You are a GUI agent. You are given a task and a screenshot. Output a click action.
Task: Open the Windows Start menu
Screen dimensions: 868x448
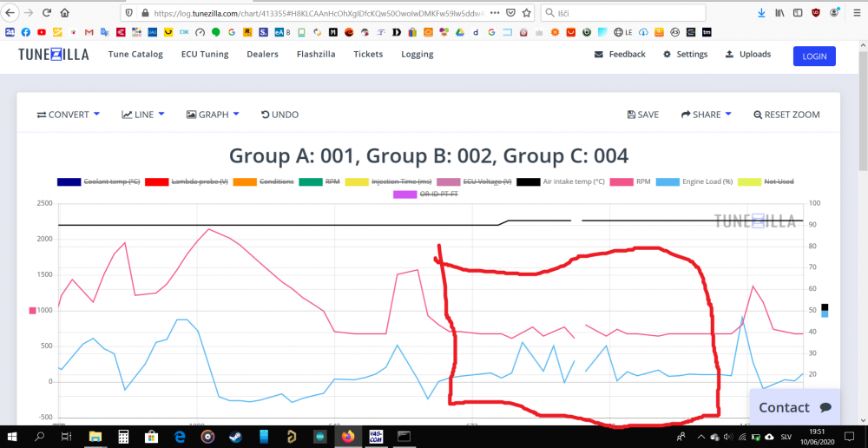point(12,437)
